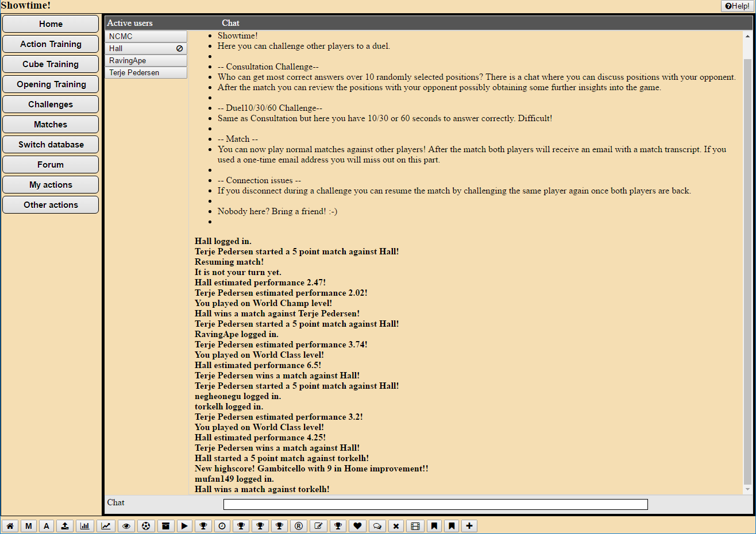Image resolution: width=756 pixels, height=534 pixels.
Task: Click 'New highscore! Gambitcello' line
Action: pyautogui.click(x=311, y=469)
